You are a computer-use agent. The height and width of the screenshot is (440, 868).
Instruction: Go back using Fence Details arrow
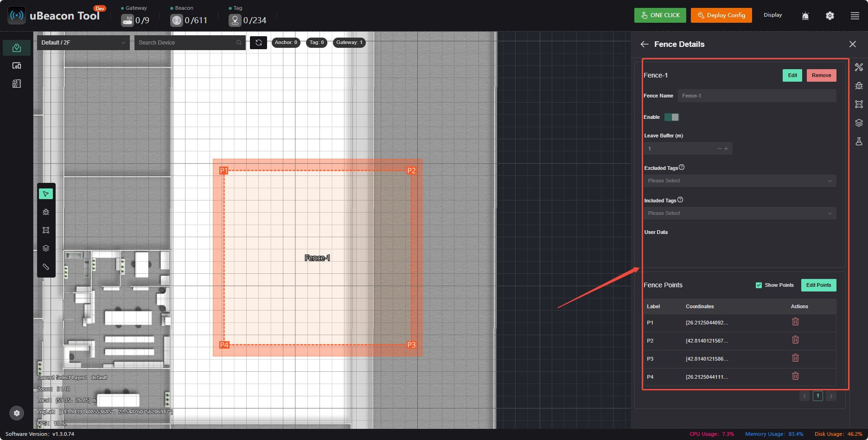point(645,44)
